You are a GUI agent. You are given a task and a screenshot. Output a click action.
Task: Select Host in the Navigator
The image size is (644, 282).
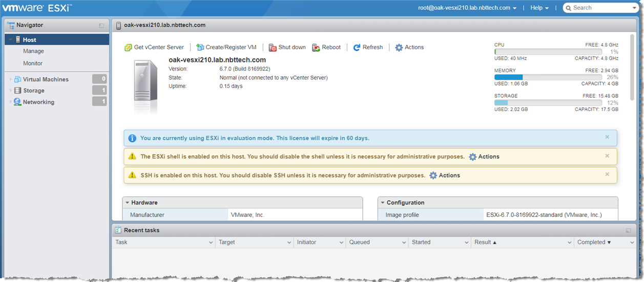click(x=56, y=39)
